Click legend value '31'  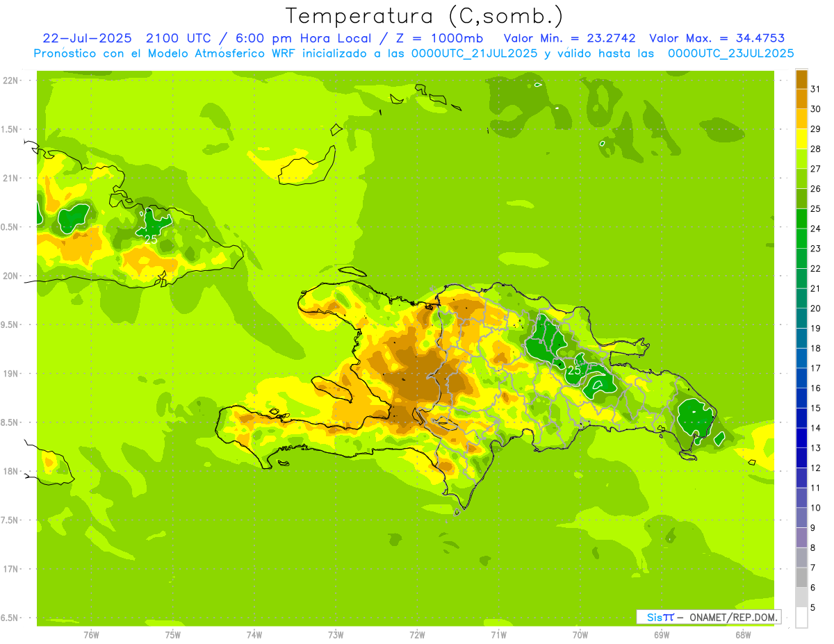click(x=816, y=89)
